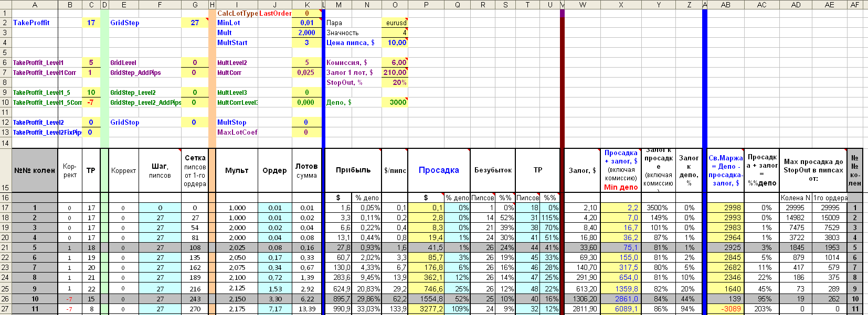Click the free margin cell 1640
The image size is (868, 315).
click(x=726, y=289)
